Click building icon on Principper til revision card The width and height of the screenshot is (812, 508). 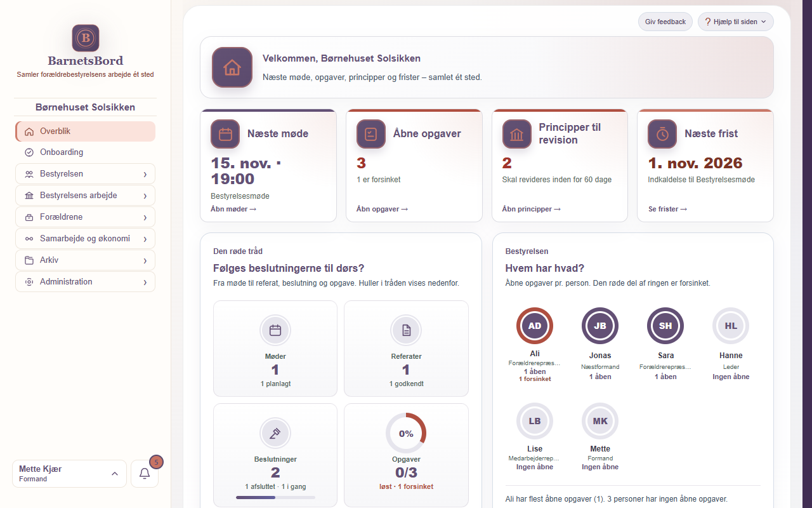click(x=517, y=134)
